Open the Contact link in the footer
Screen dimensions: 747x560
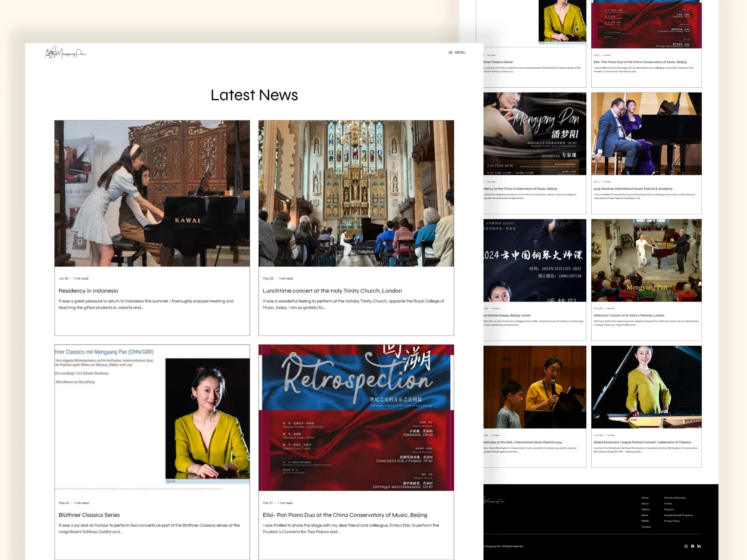pos(646,527)
